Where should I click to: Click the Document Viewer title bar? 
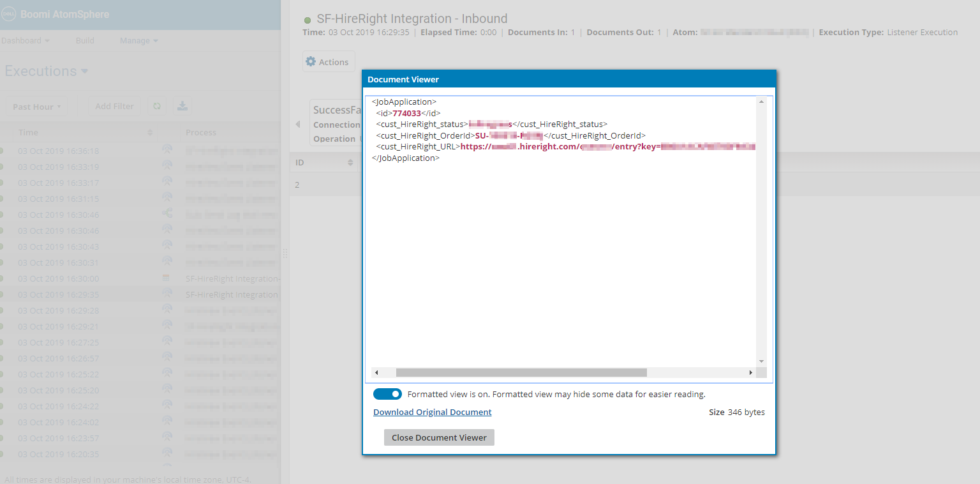pyautogui.click(x=569, y=79)
